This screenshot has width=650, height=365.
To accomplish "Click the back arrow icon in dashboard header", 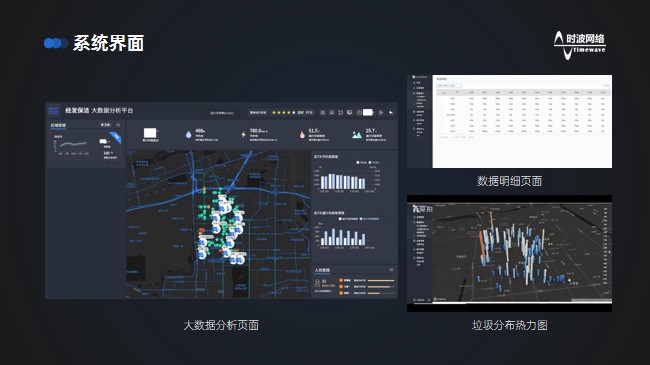I will [390, 112].
